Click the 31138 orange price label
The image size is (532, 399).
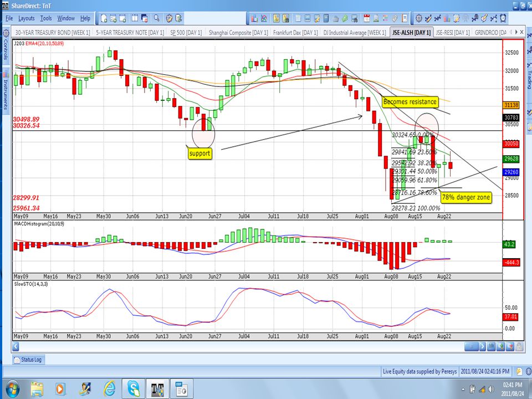pyautogui.click(x=511, y=105)
